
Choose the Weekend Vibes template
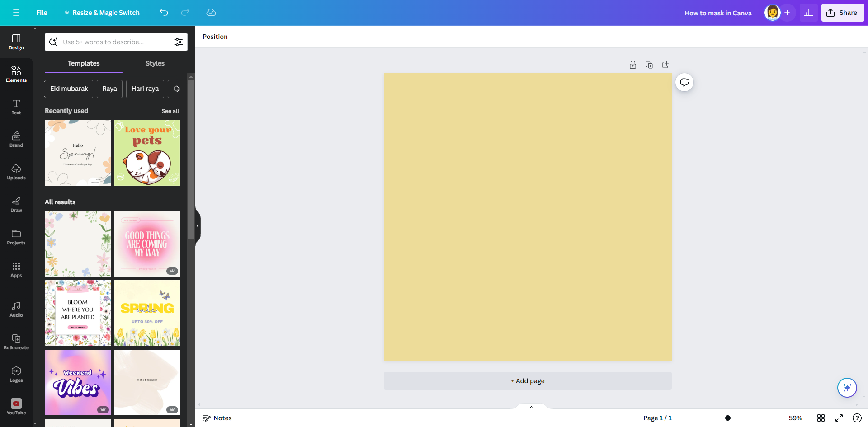tap(78, 382)
